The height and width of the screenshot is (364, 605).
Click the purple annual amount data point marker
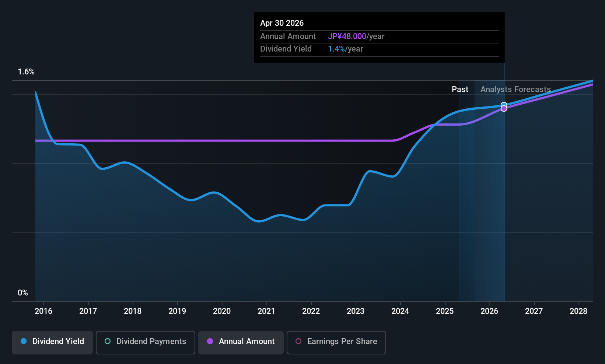504,109
